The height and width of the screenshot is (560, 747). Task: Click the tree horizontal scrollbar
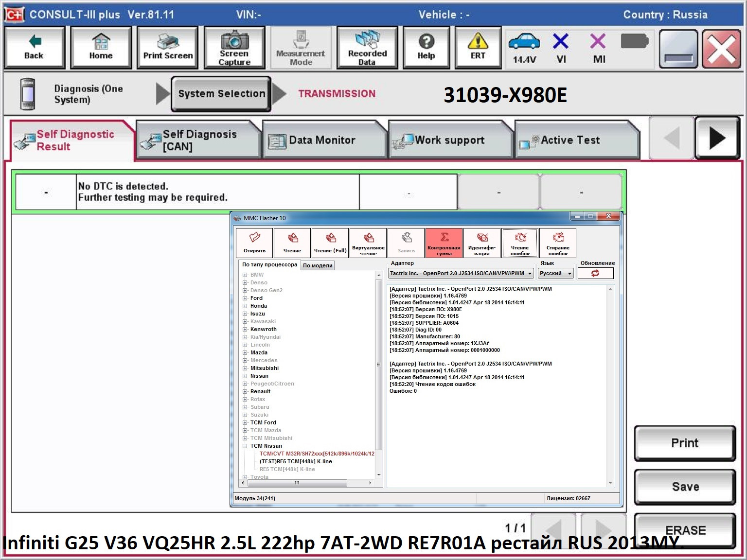297,483
